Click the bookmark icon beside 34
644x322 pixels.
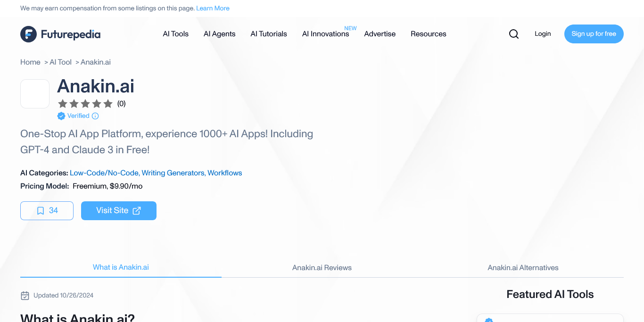click(x=41, y=211)
